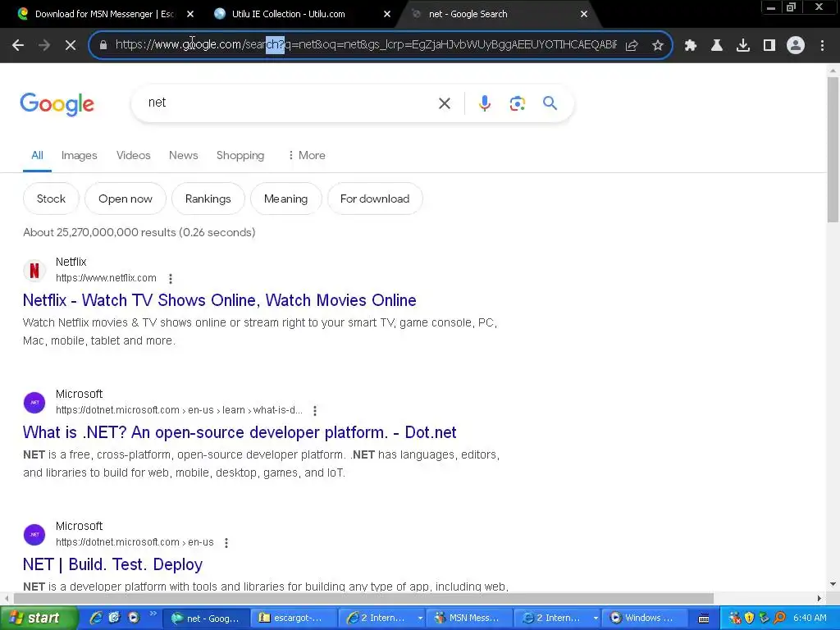Click the About 25,270,000,000 results text
Screen dimensions: 840x630
click(139, 232)
